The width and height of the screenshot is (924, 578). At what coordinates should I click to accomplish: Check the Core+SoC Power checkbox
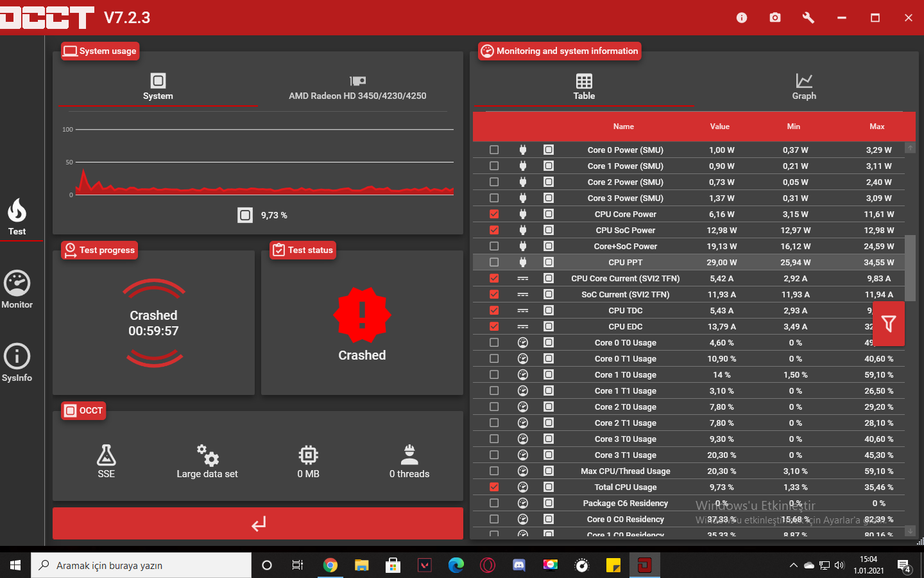494,246
